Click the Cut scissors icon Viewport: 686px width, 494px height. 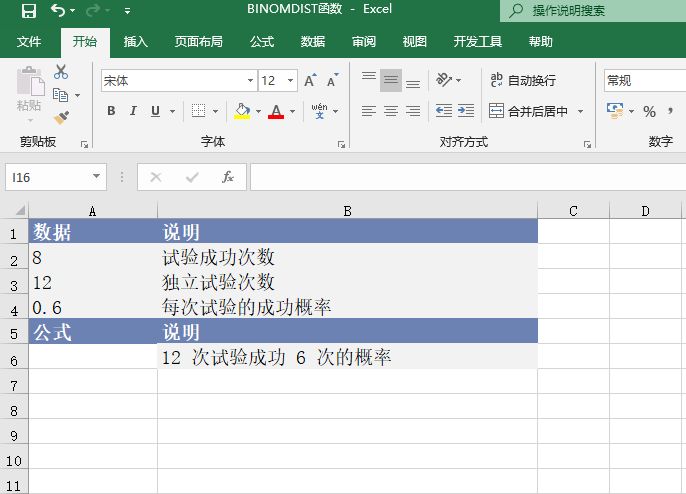click(61, 72)
